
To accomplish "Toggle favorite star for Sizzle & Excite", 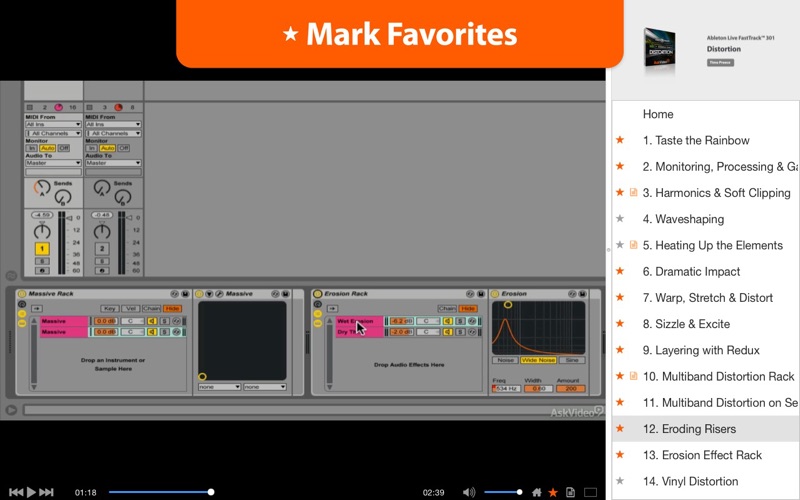I will (x=620, y=323).
